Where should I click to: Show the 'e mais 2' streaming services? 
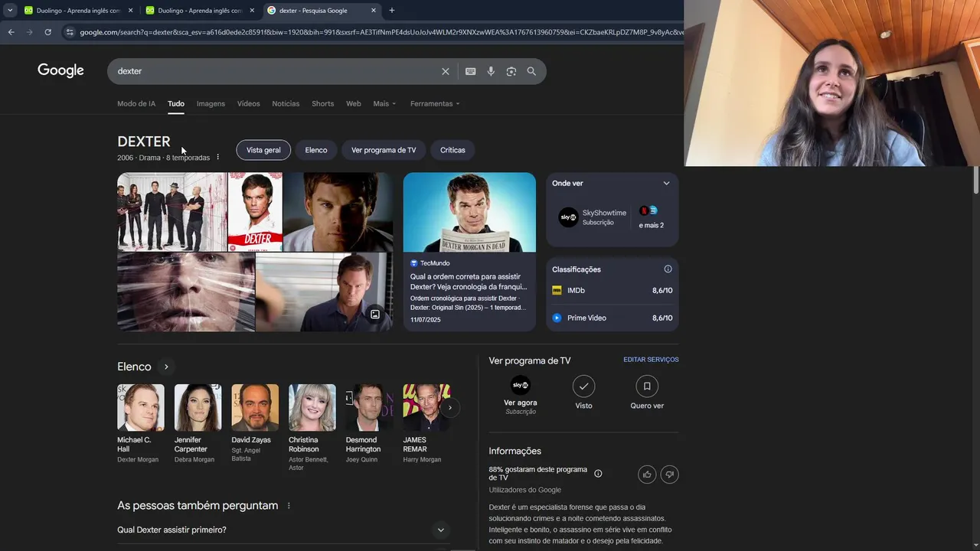click(651, 217)
